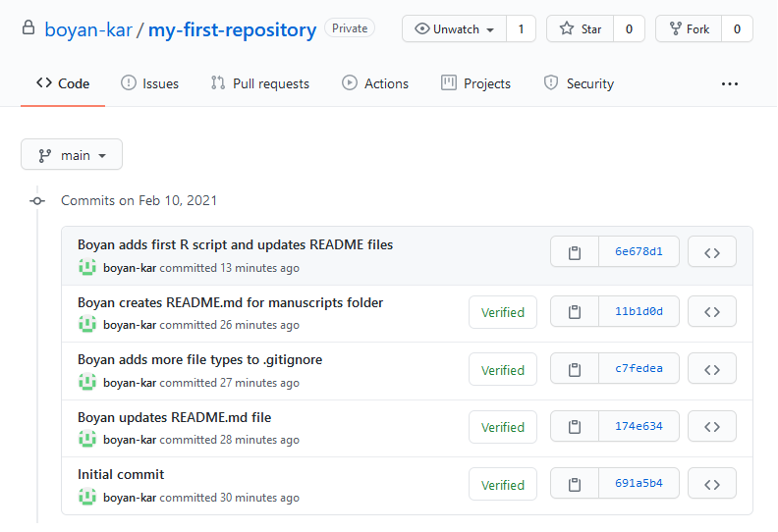The width and height of the screenshot is (778, 532).
Task: Go to the Pull requests tab
Action: [260, 83]
